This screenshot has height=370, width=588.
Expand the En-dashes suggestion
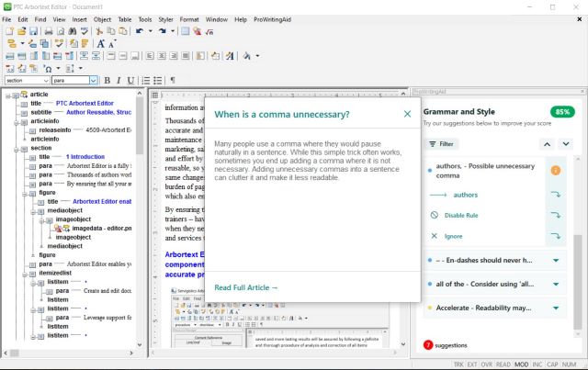click(x=556, y=260)
